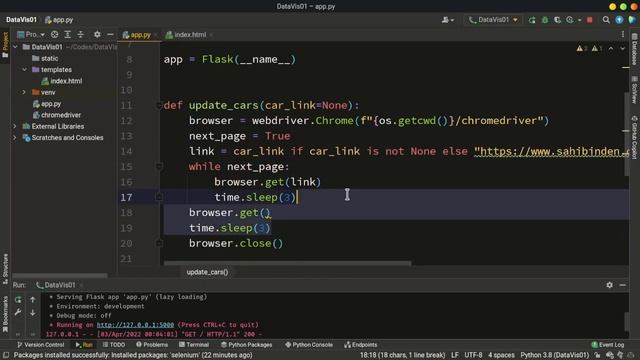Screen dimensions: 640x360
Task: Close the index.html editor tab
Action: [211, 35]
